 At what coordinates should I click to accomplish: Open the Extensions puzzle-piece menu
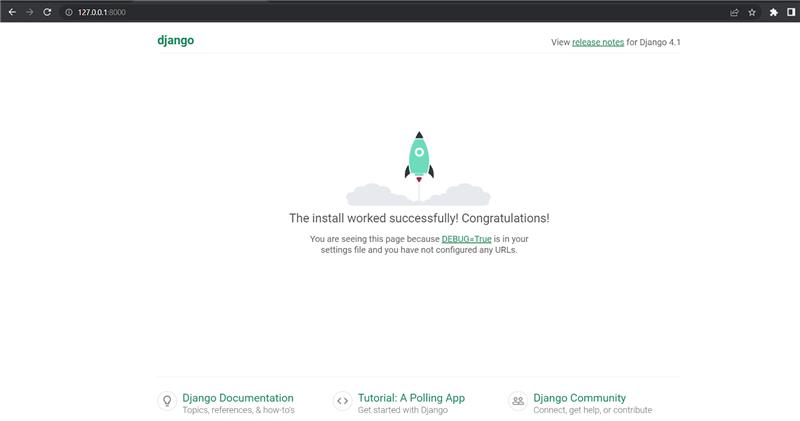click(x=773, y=12)
